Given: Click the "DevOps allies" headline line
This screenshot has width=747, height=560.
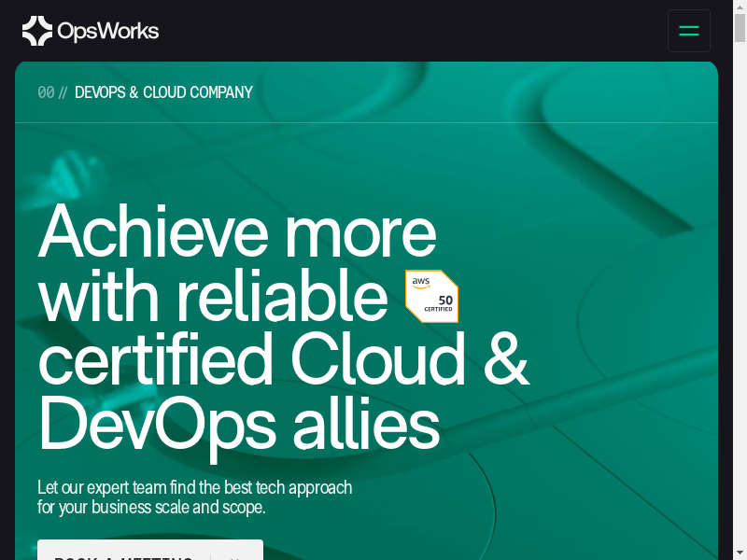Looking at the screenshot, I should point(238,423).
